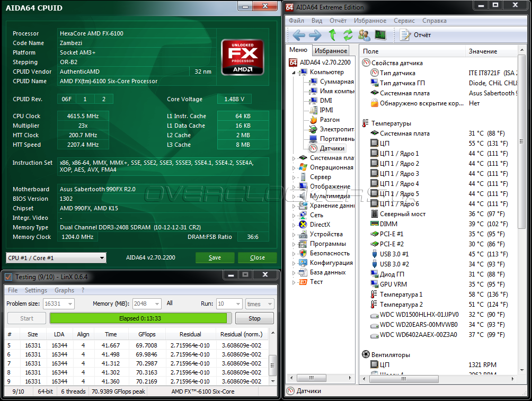
Task: Click the Температура 1 thermometer icon
Action: point(374,295)
